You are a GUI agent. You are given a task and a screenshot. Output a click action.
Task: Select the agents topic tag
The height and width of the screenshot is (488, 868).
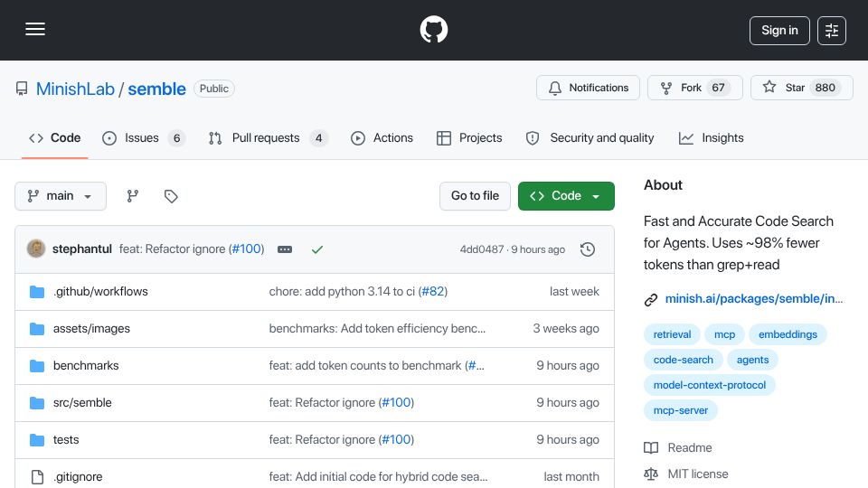pos(752,361)
